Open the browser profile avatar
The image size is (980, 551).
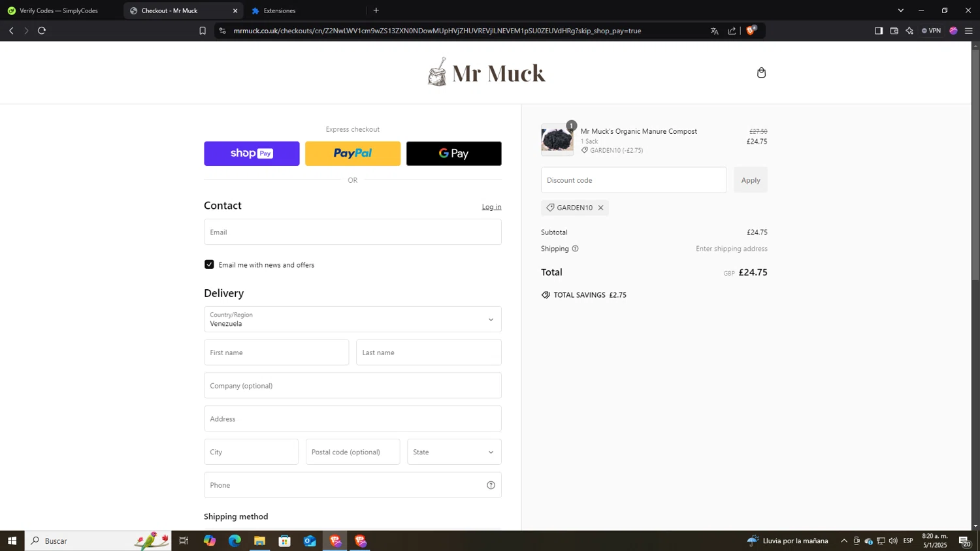pyautogui.click(x=953, y=31)
